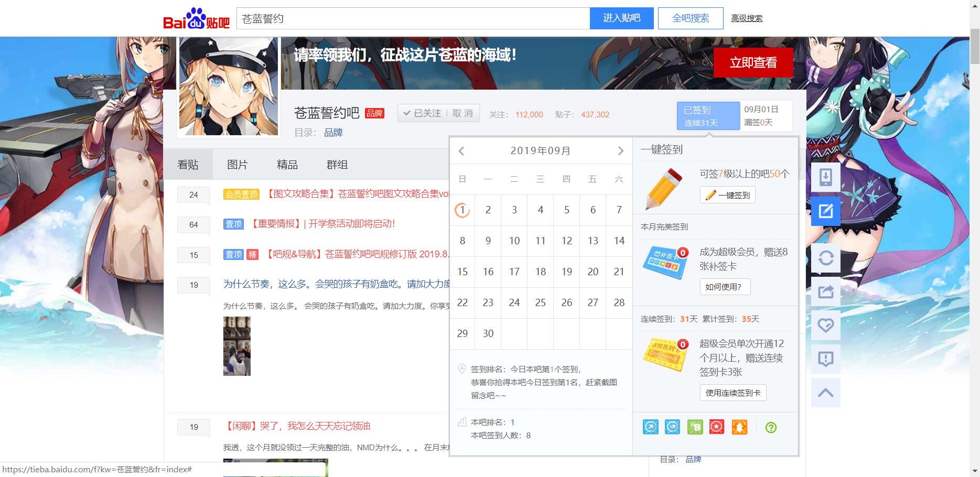This screenshot has height=477, width=980.
Task: Switch to the 群组 tab
Action: [337, 165]
